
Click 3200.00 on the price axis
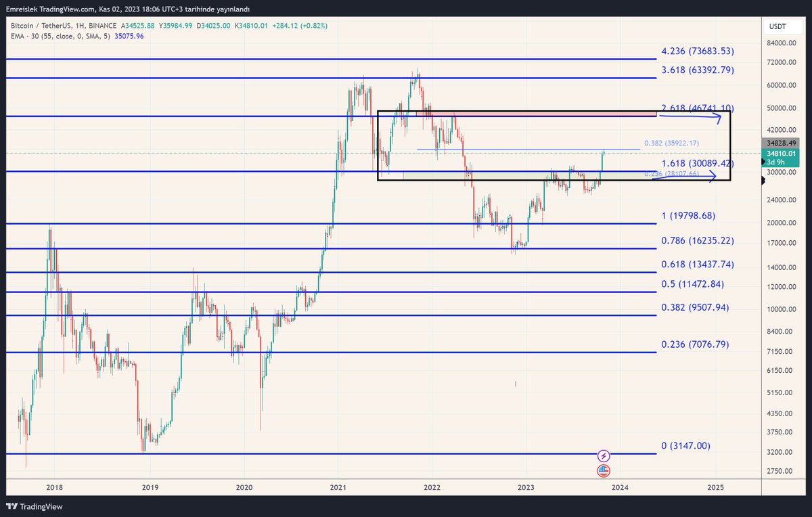pyautogui.click(x=781, y=452)
